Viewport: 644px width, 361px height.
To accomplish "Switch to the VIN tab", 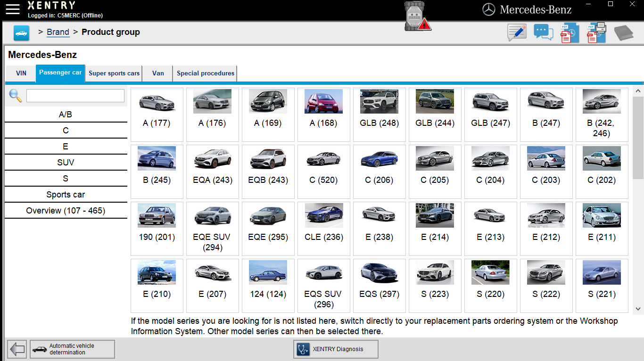I will click(x=21, y=74).
